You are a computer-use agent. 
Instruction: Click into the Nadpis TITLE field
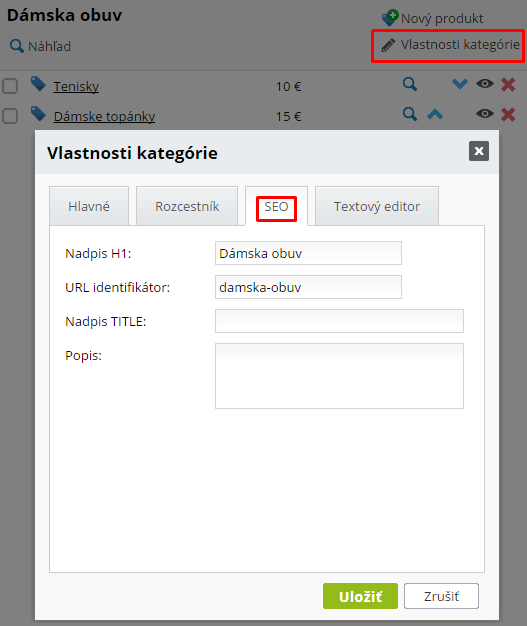tap(339, 321)
